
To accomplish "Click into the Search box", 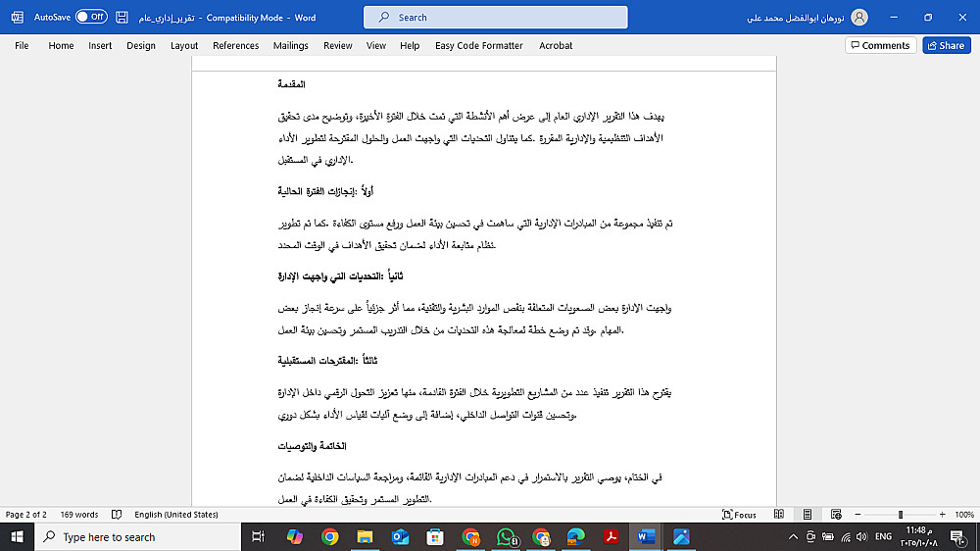I will pos(496,18).
